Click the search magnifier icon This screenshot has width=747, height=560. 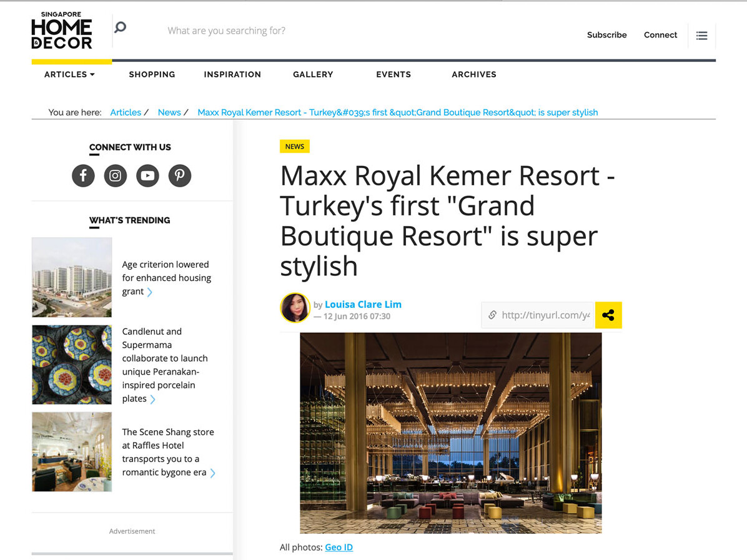(x=121, y=27)
